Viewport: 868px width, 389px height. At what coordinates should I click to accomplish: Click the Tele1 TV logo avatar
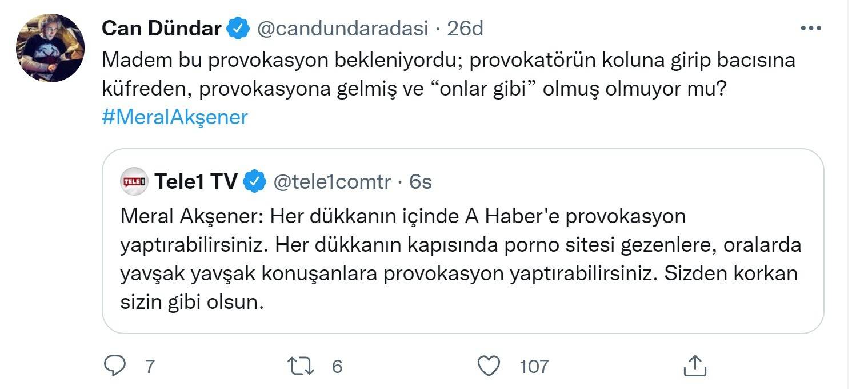(134, 182)
